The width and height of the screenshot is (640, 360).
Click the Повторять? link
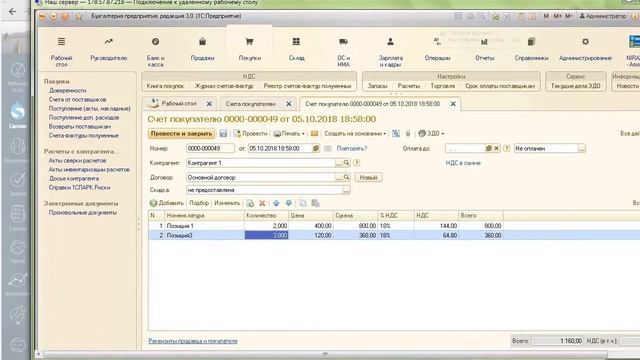pos(352,149)
